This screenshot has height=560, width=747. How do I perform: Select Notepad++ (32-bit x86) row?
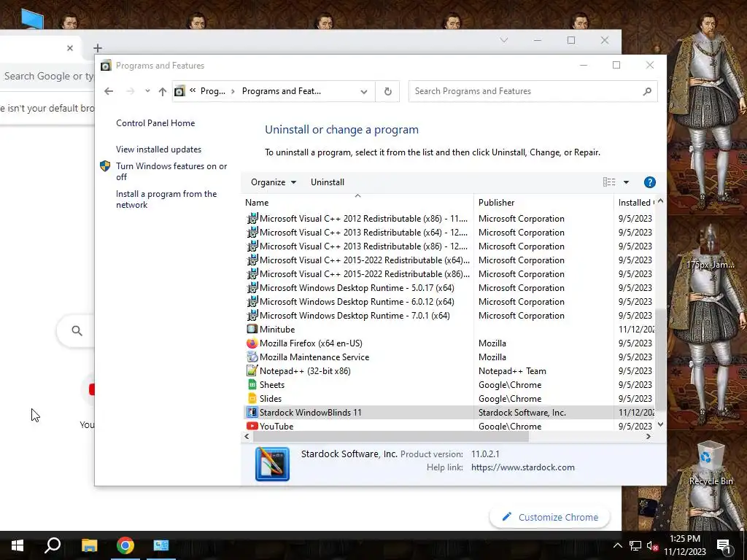point(448,370)
